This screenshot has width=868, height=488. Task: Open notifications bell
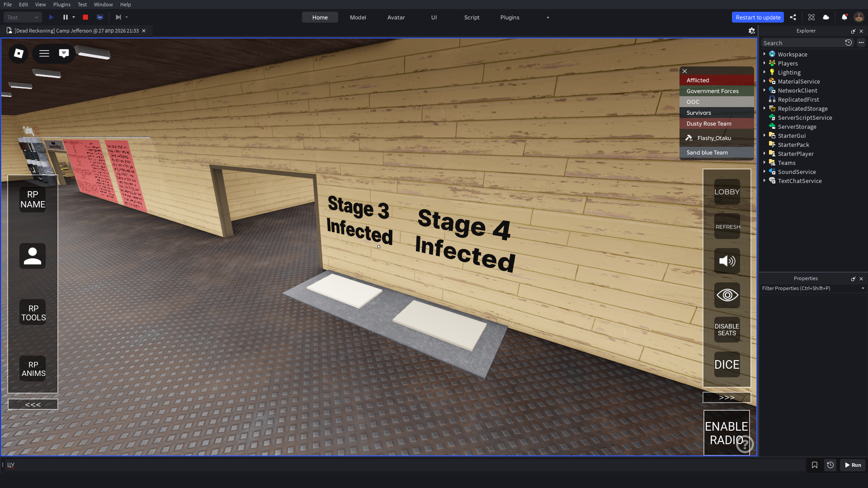(x=844, y=17)
